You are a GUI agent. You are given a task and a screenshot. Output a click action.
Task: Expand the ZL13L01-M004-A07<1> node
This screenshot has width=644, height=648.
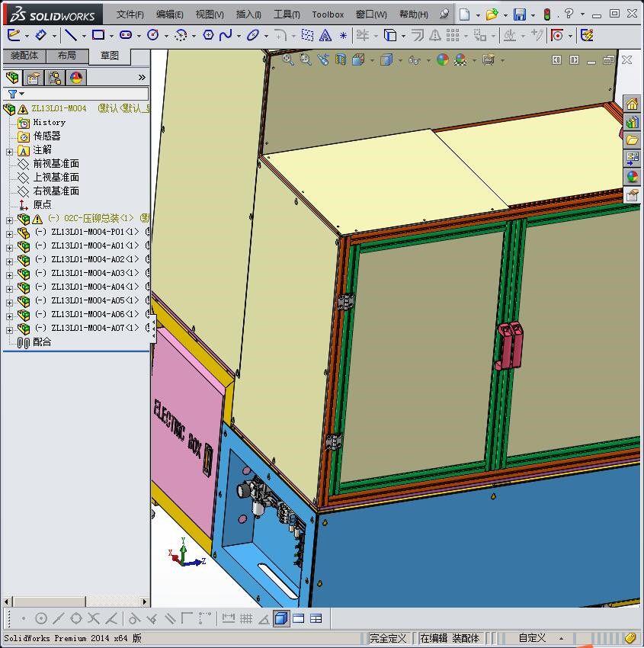(x=9, y=330)
